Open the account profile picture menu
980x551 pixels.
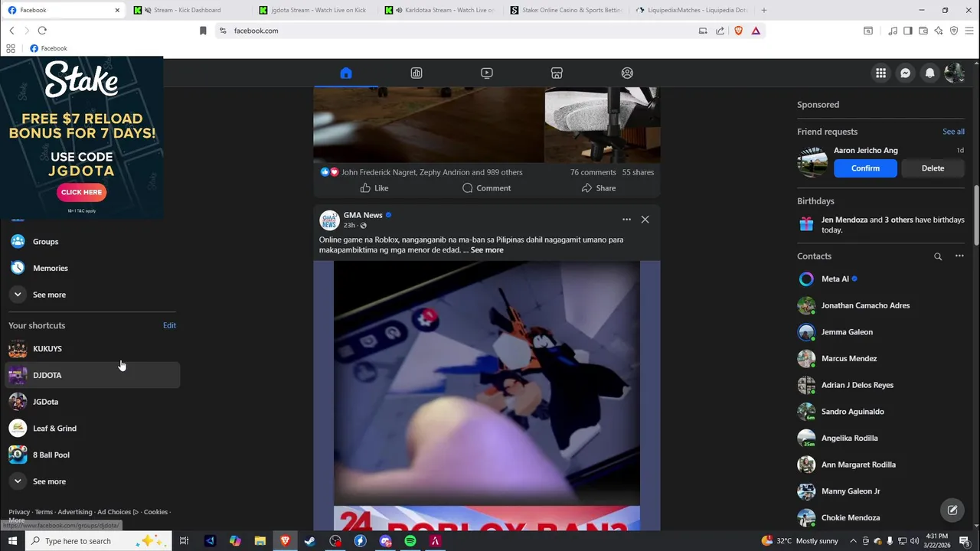(955, 73)
